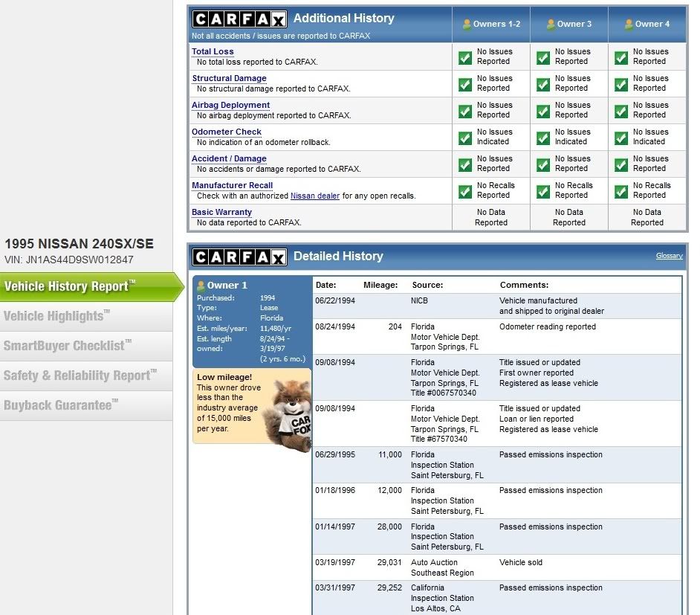
Task: Select the Buyback Guarantee tab
Action: tap(86, 405)
